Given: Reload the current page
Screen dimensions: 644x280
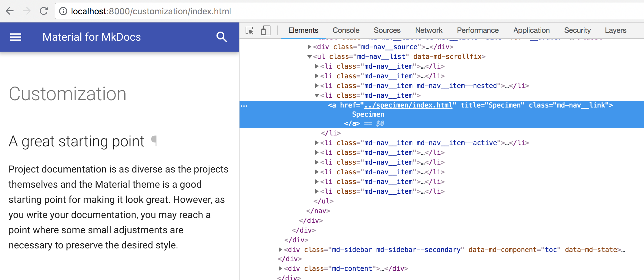Looking at the screenshot, I should 44,11.
